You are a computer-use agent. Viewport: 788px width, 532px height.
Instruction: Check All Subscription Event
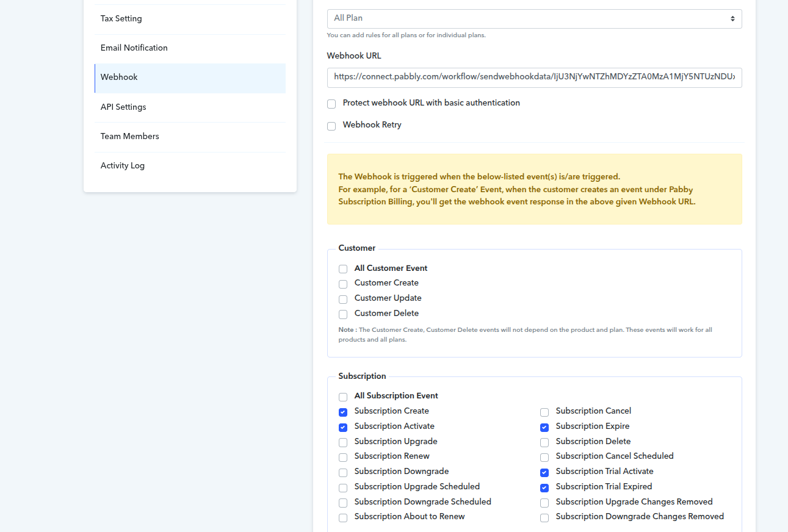pos(343,397)
